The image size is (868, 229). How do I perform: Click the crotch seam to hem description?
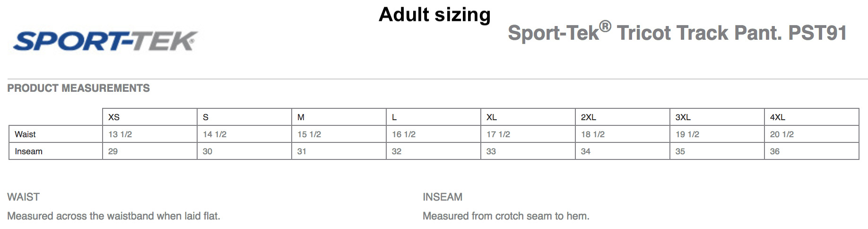506,216
